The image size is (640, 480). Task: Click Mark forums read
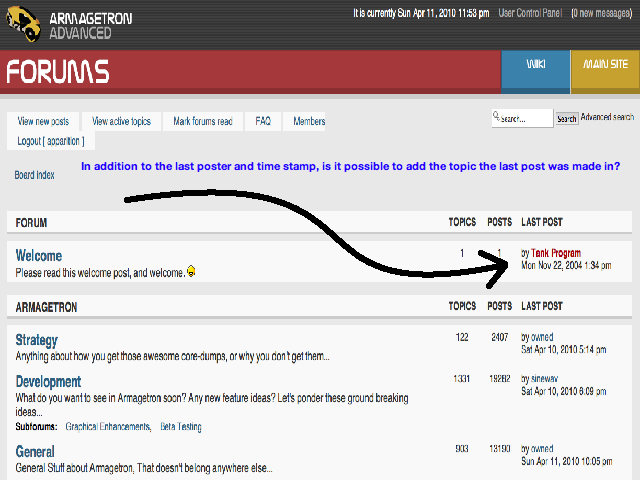pyautogui.click(x=202, y=121)
